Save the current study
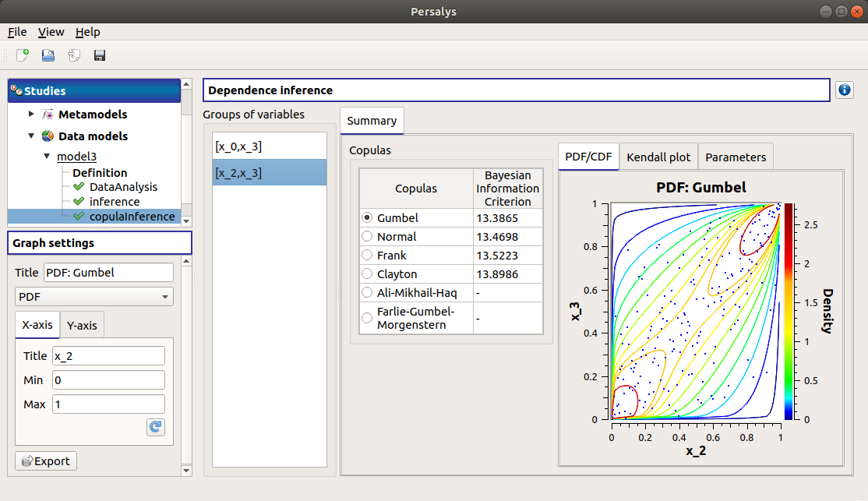 [98, 55]
